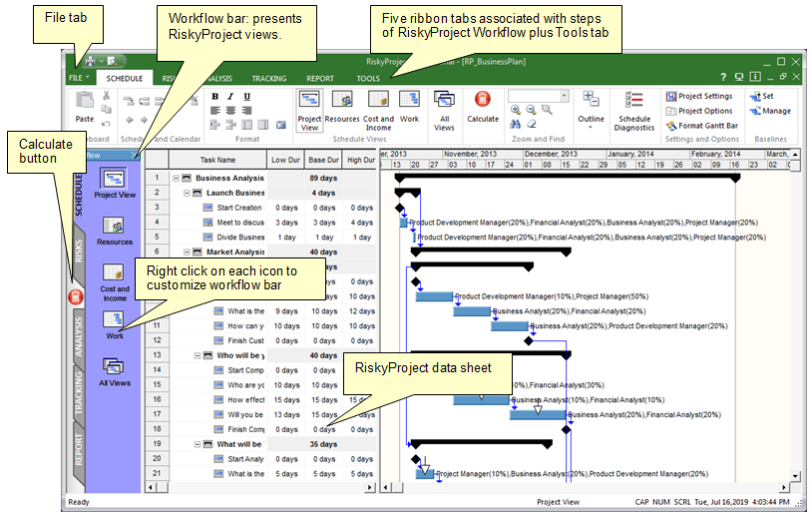Click Cost and Income in workflow bar
812x514 pixels.
coord(115,282)
